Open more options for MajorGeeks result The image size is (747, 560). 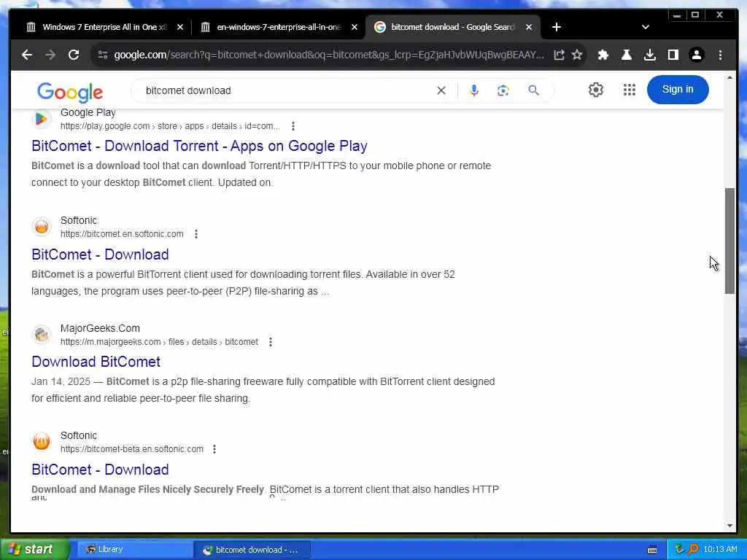click(270, 342)
